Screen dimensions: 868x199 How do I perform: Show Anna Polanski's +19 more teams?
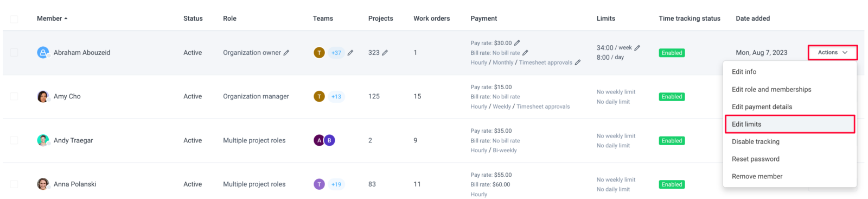coord(336,184)
